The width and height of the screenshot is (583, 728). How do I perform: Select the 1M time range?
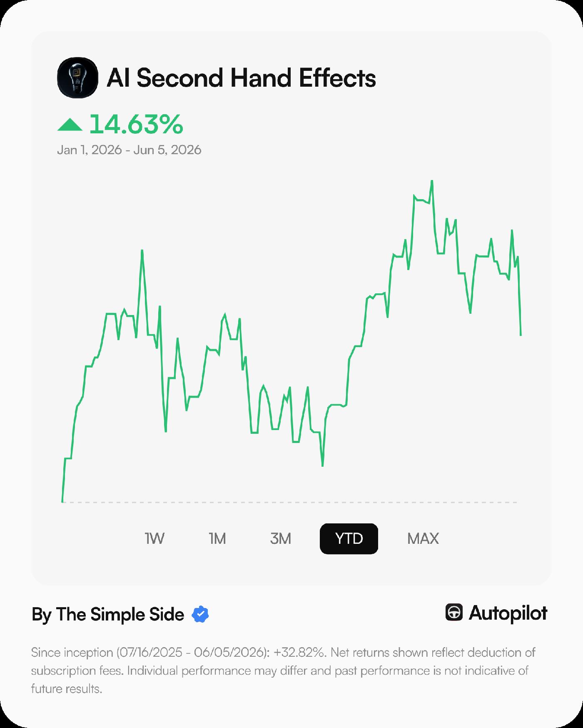click(217, 538)
